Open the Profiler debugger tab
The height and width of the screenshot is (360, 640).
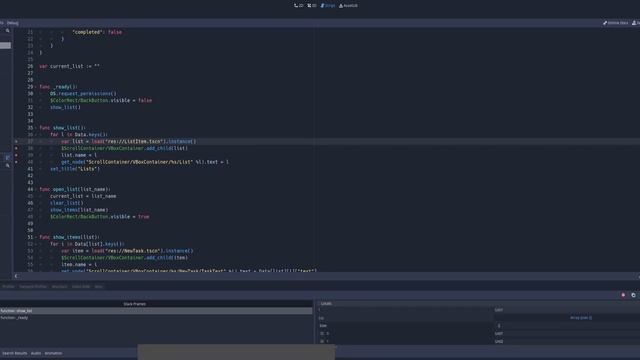click(9, 287)
